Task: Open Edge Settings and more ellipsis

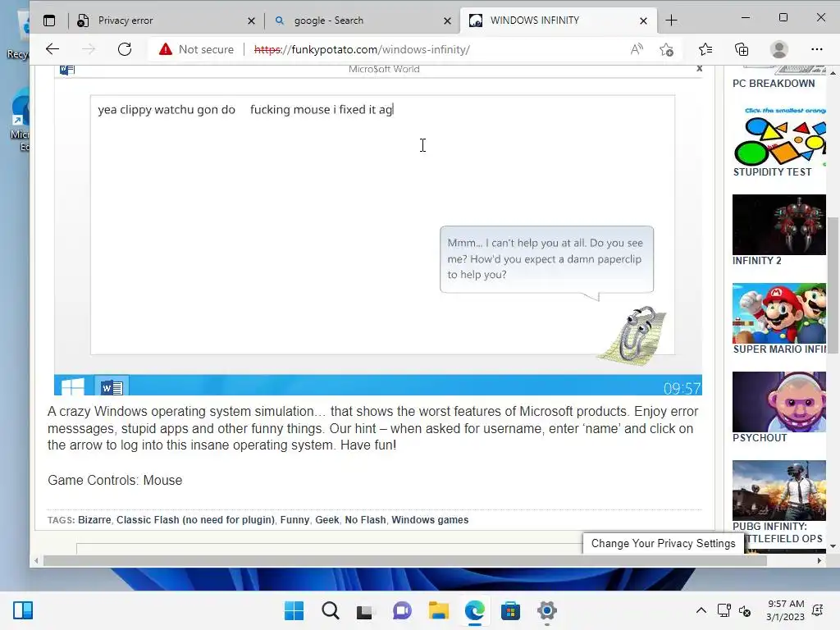Action: tap(816, 49)
